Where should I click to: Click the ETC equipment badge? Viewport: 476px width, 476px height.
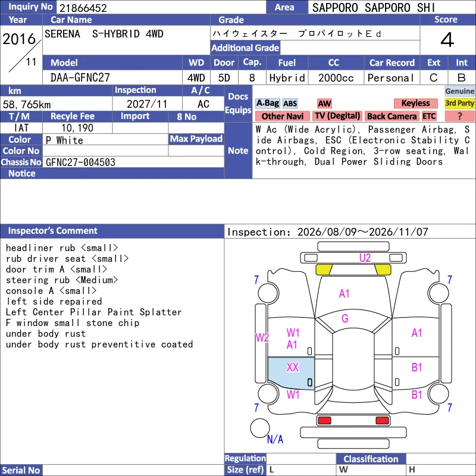coord(429,116)
